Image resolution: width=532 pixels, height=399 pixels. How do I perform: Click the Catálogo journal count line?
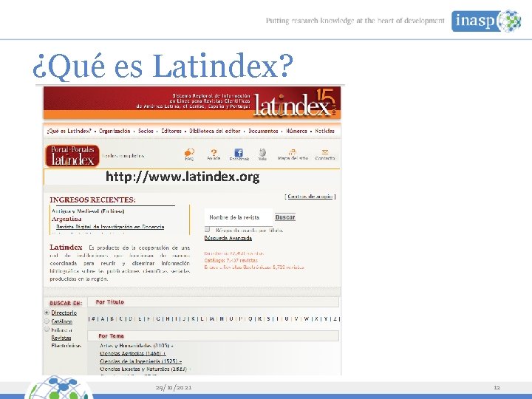coord(231,260)
